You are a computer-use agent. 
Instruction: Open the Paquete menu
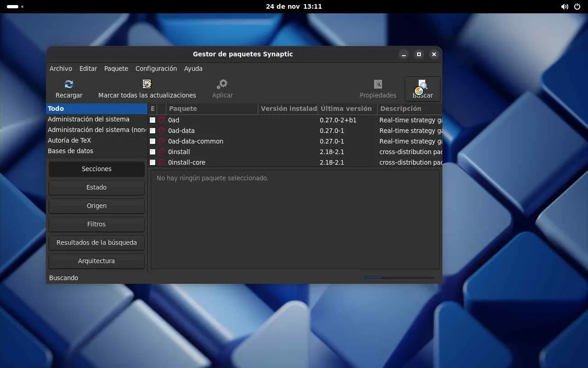pos(116,69)
